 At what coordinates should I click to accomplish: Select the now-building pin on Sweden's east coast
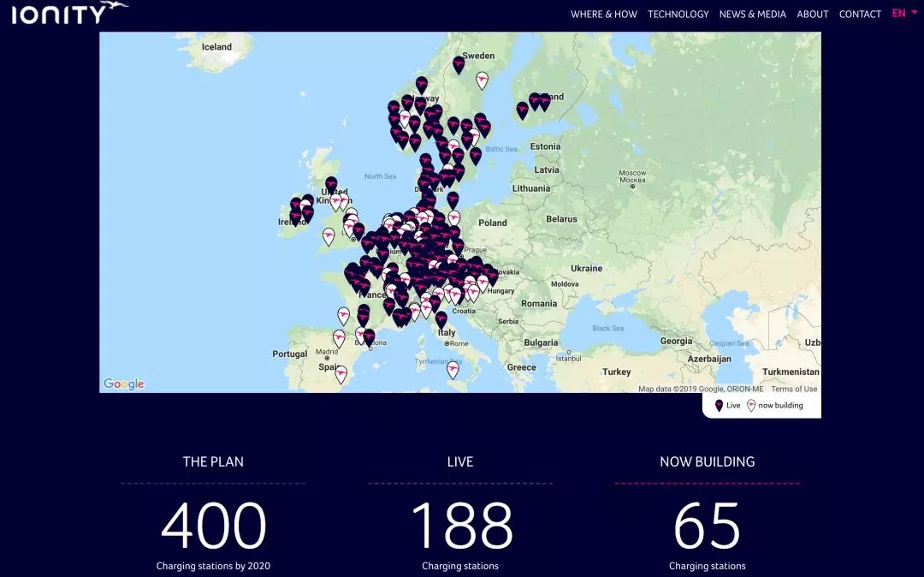(x=482, y=80)
